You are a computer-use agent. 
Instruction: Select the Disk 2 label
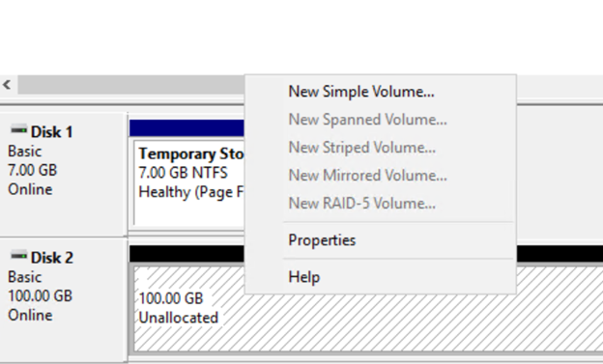pyautogui.click(x=52, y=258)
